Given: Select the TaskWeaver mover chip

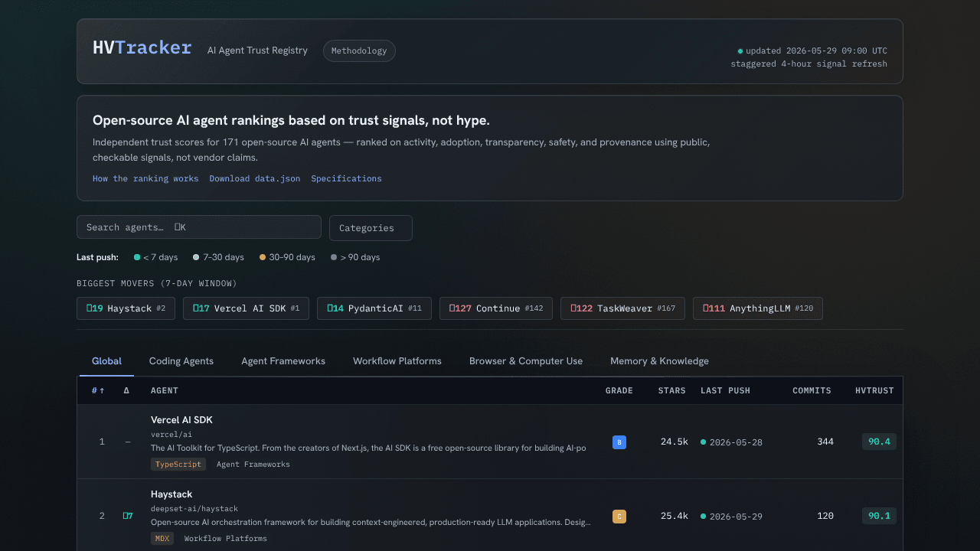Looking at the screenshot, I should click(622, 308).
